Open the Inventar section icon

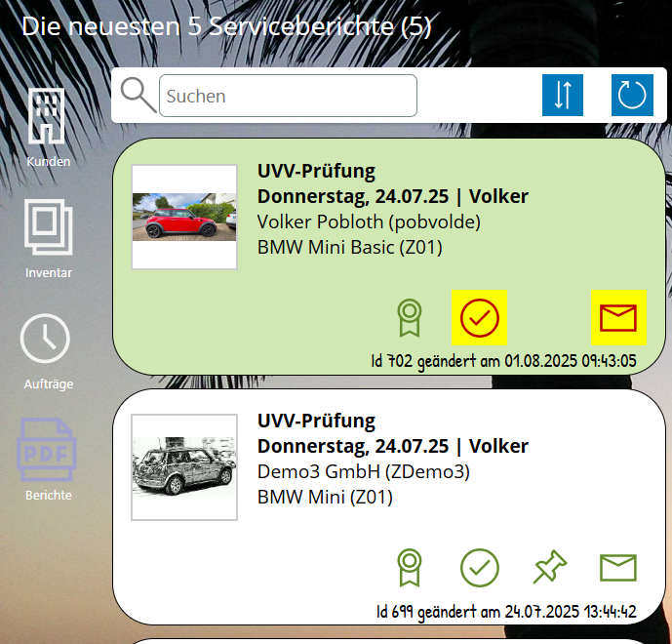coord(48,226)
